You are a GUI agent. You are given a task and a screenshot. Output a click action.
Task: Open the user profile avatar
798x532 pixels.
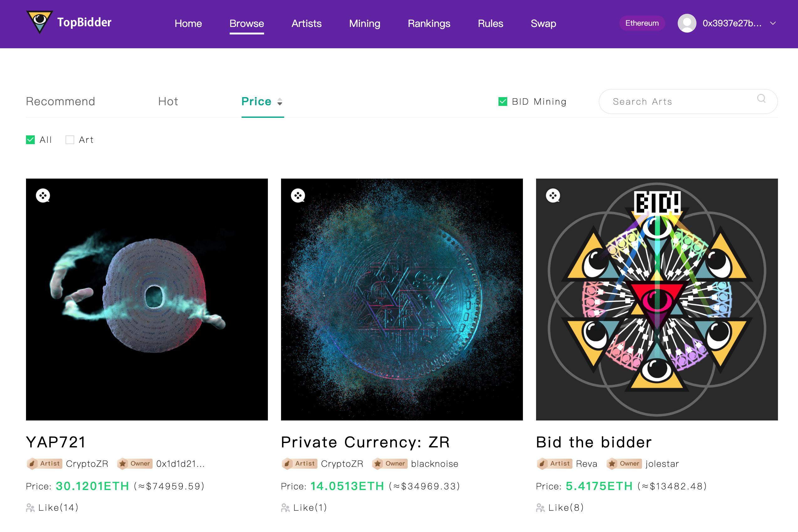(x=687, y=23)
